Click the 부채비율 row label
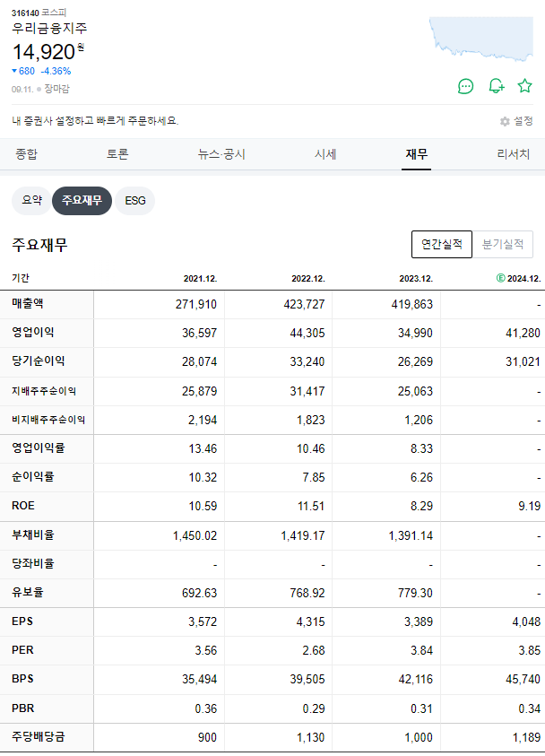The image size is (545, 756). click(x=33, y=534)
